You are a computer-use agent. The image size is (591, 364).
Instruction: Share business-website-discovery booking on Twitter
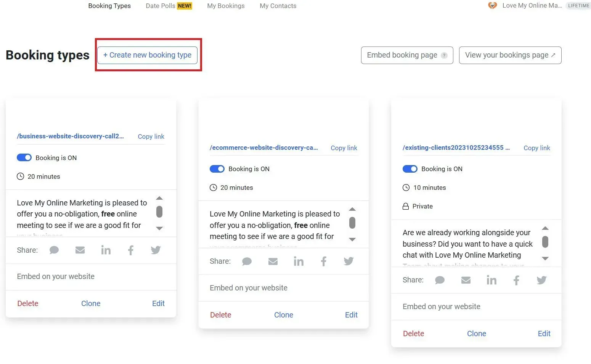156,250
